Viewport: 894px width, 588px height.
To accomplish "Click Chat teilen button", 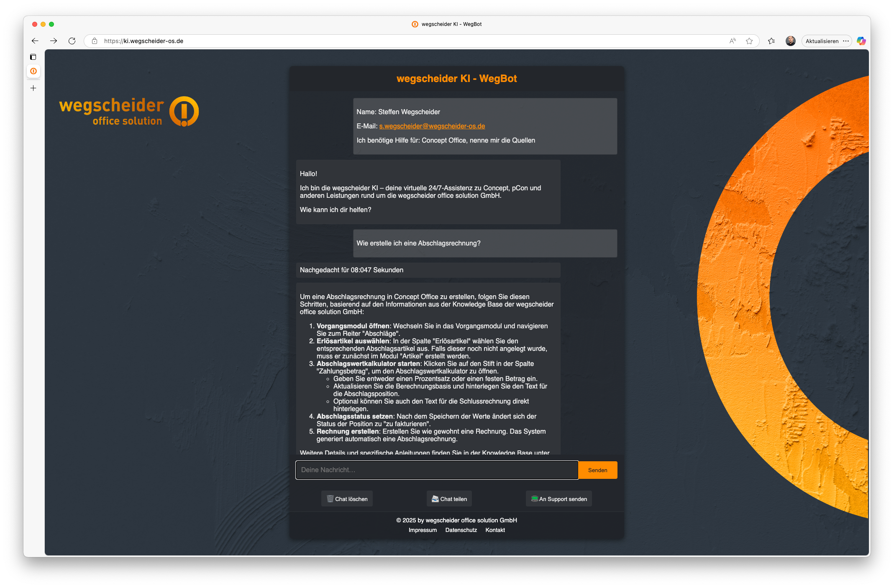I will [449, 499].
